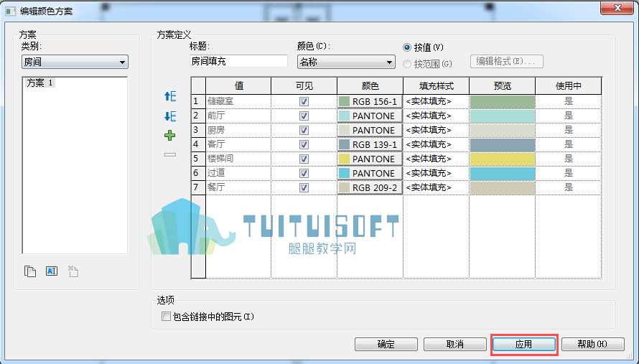Click the 前厅 value cell
This screenshot has width=639, height=364.
238,116
